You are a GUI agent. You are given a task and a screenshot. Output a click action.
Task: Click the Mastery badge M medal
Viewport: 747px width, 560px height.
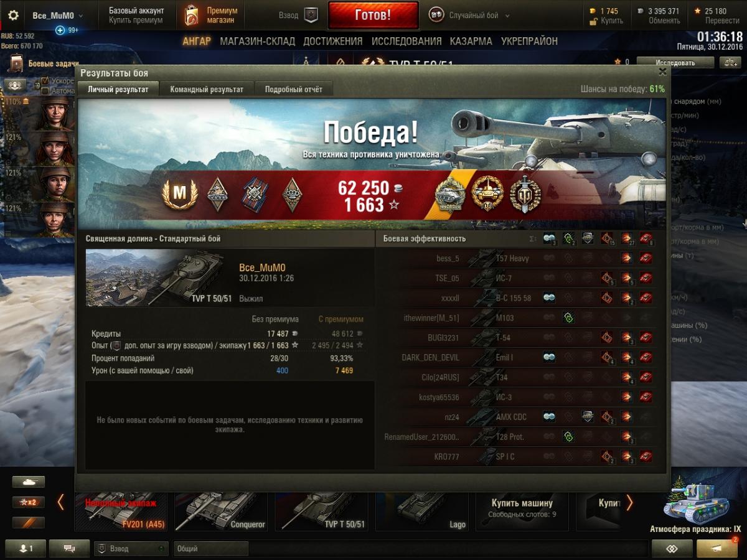tap(179, 195)
